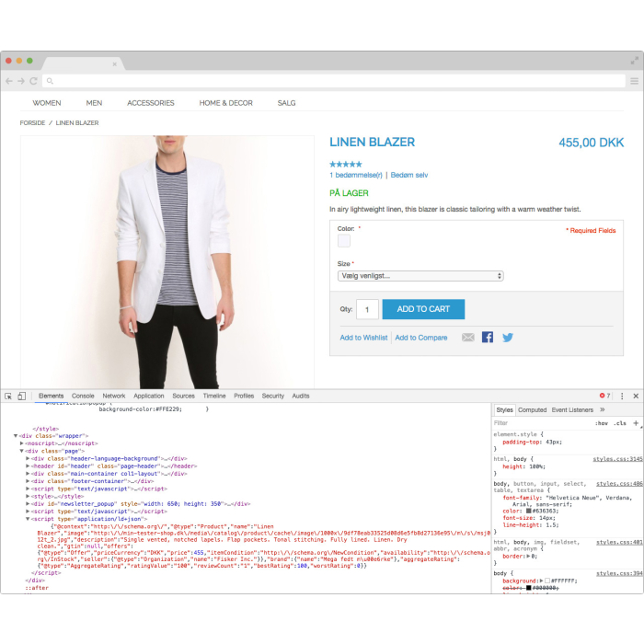Switch to the Audits tab
Viewport: 644px width, 644px height.
pos(301,396)
